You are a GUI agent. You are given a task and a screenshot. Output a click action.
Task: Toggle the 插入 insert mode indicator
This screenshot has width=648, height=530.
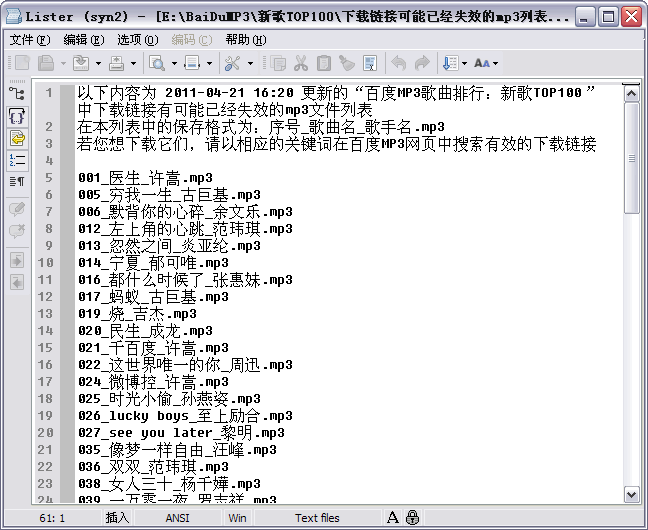point(117,518)
